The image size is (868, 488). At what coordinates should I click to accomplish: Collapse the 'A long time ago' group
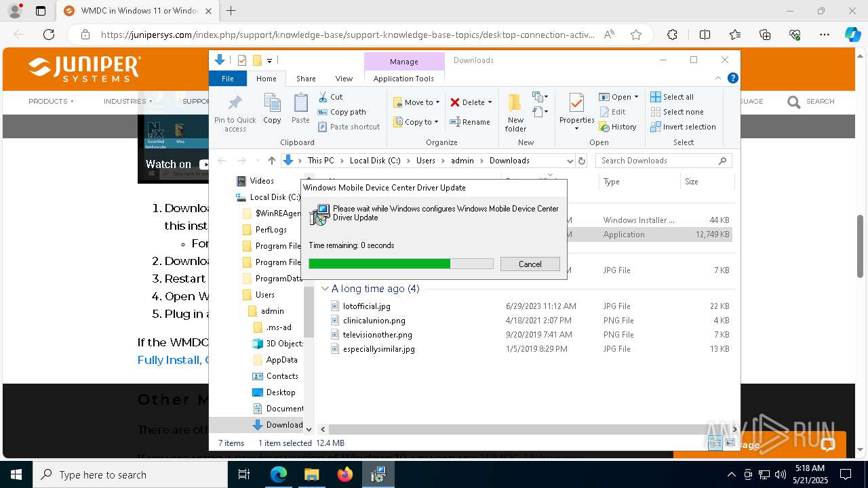325,289
